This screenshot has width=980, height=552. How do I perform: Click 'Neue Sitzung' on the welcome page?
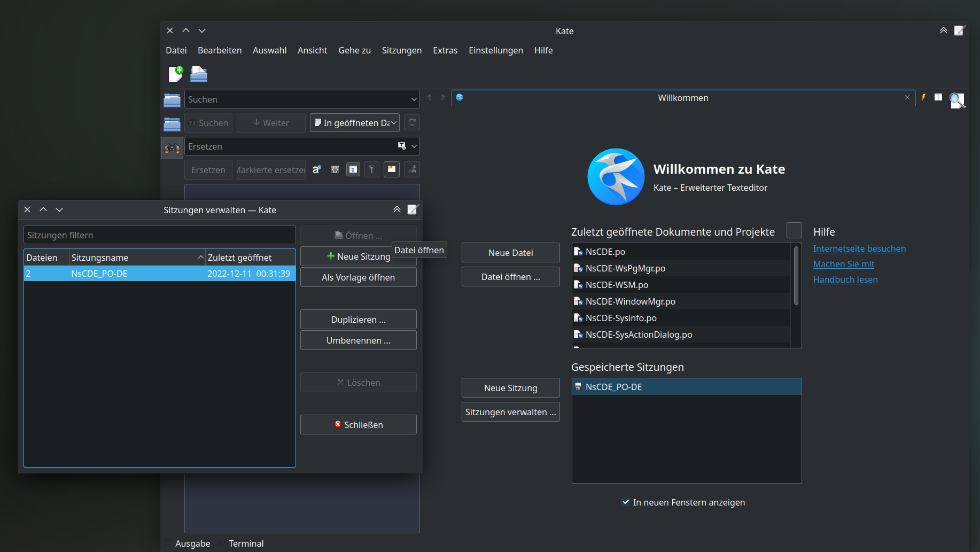tap(511, 388)
